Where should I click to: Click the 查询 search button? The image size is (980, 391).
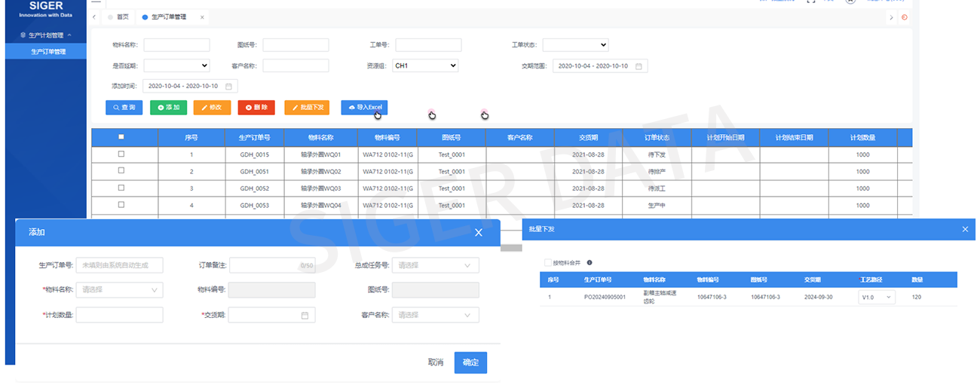124,108
